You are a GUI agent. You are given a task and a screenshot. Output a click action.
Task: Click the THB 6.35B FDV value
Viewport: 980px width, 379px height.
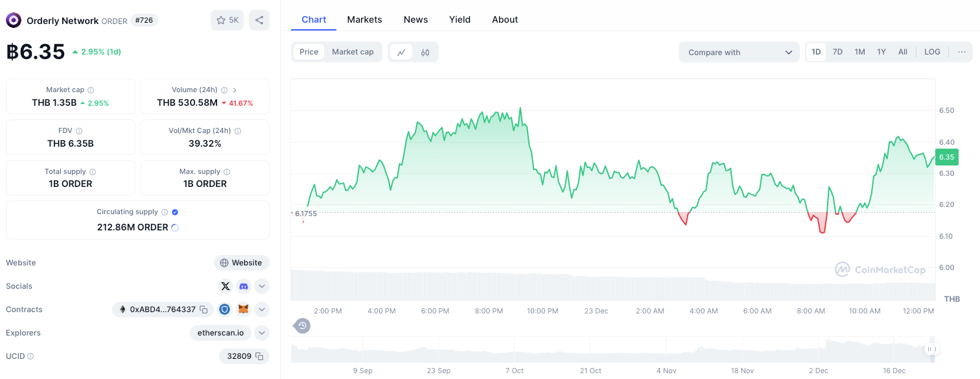(71, 143)
